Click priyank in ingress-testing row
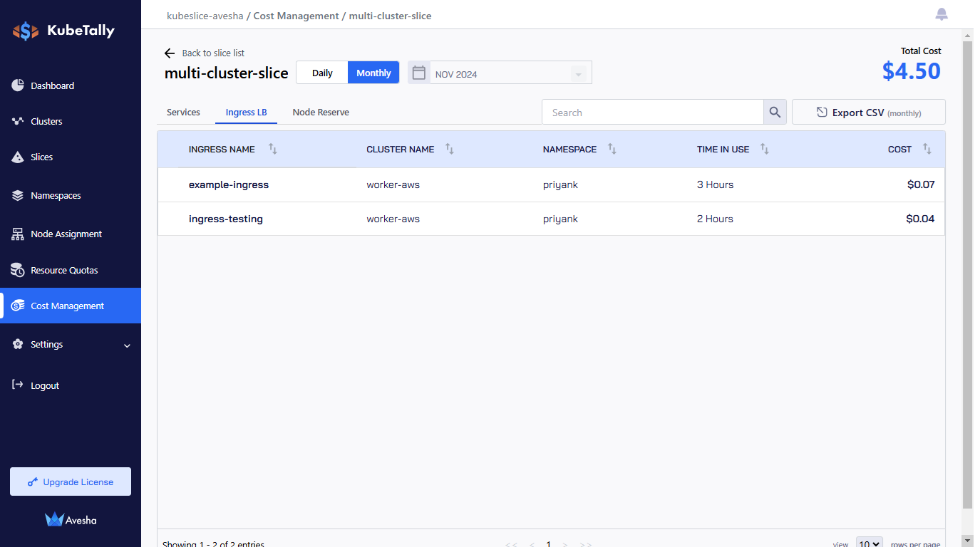 pos(560,219)
